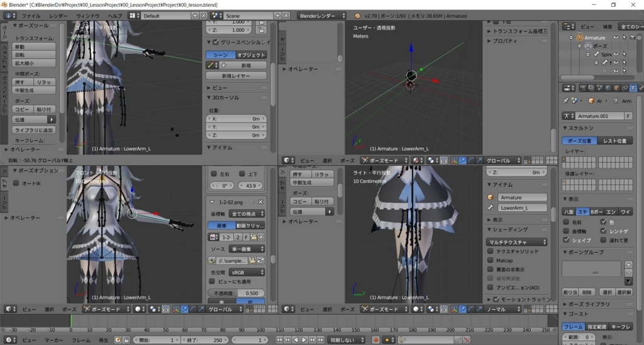This screenshot has height=345, width=644.
Task: Open the 単一画像 source dropdown
Action: click(x=247, y=249)
